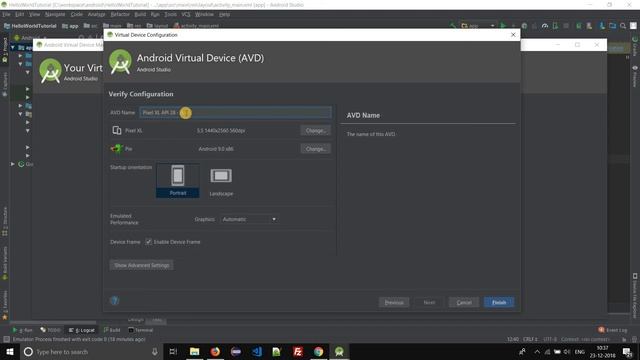
Task: Open the Gradle side panel
Action: [635, 46]
